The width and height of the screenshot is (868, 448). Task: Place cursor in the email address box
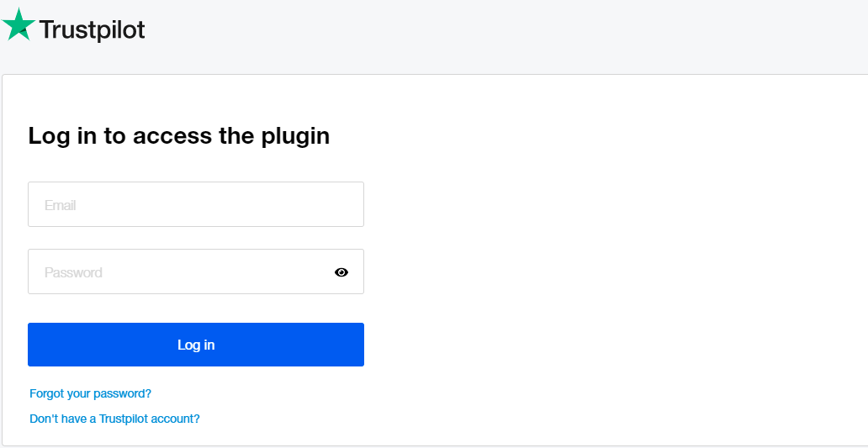tap(195, 204)
